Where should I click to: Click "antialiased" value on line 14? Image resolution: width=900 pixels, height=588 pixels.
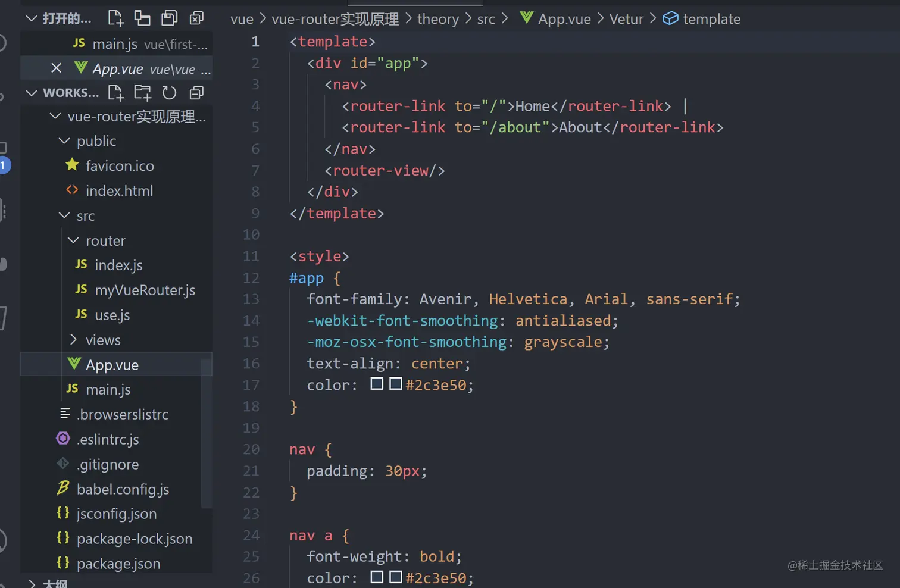point(563,321)
